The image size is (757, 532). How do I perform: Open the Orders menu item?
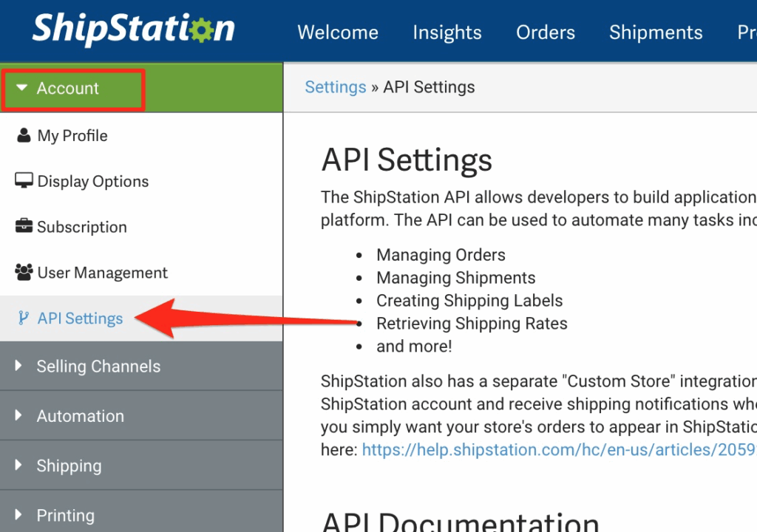click(x=545, y=33)
